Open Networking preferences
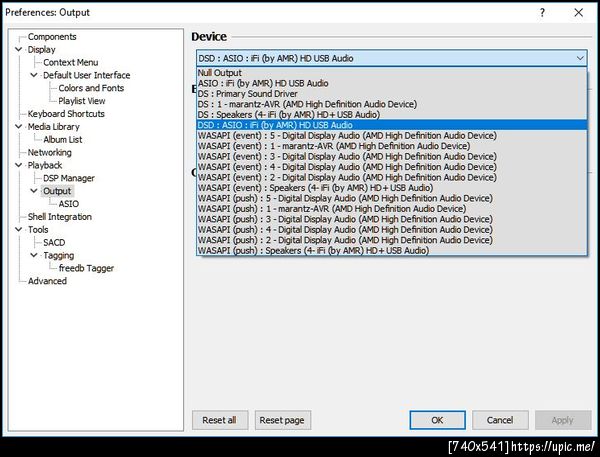Image resolution: width=600 pixels, height=457 pixels. (49, 152)
